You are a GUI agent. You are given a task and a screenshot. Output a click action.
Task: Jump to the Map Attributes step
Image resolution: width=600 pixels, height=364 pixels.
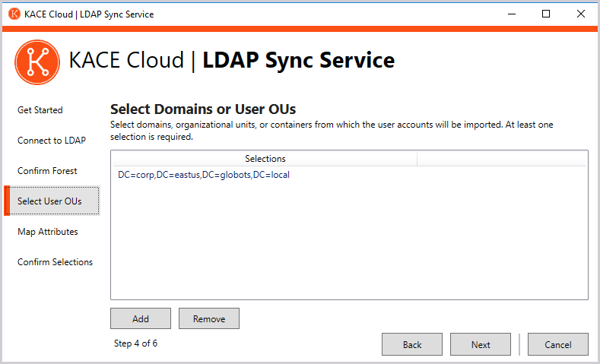48,232
